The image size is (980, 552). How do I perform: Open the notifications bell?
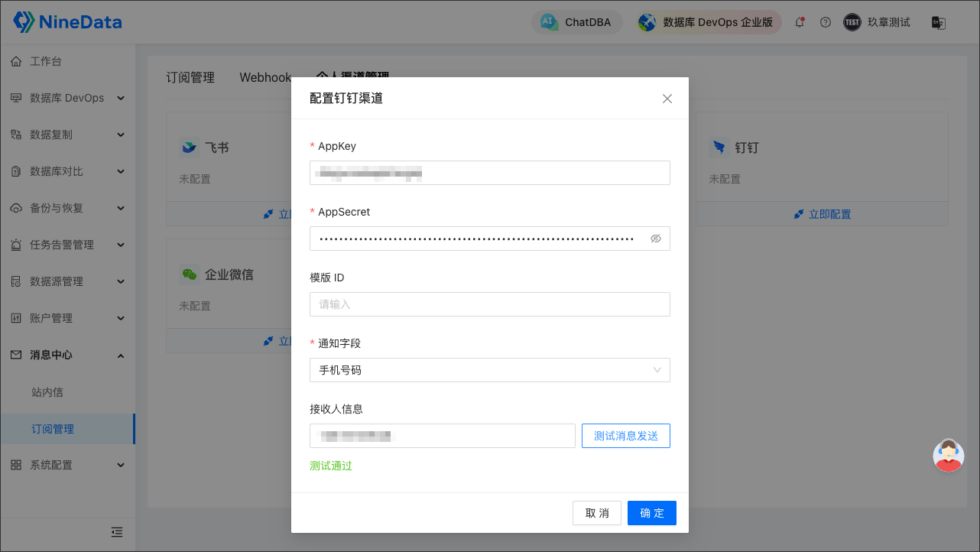[x=800, y=22]
